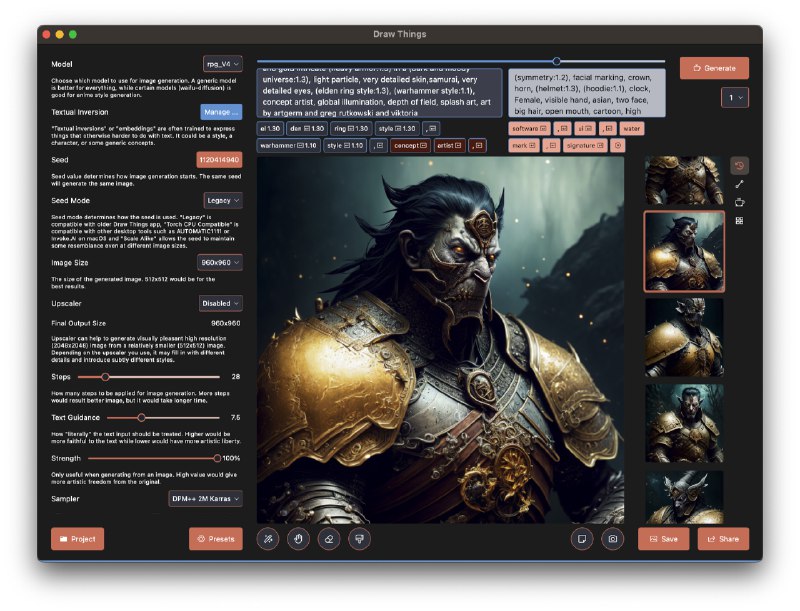
Task: Adjust the Steps slider handle
Action: [x=105, y=377]
